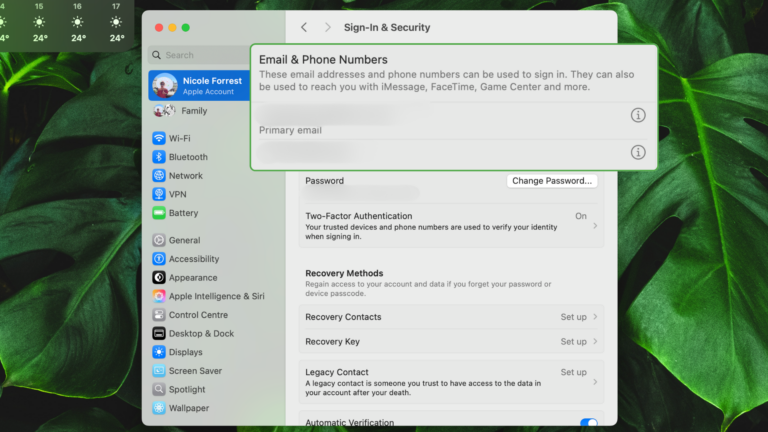768x432 pixels.
Task: Click the Automatic Verification label
Action: coord(349,422)
